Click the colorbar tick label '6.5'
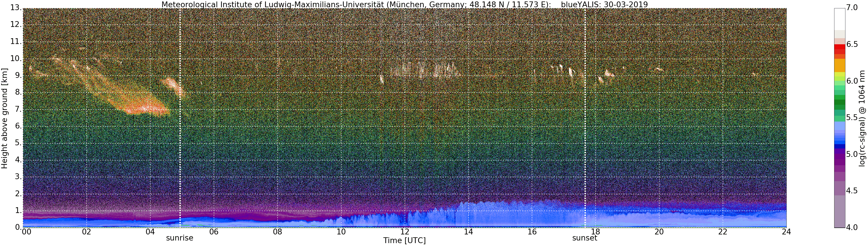Image resolution: width=868 pixels, height=246 pixels. pyautogui.click(x=852, y=45)
